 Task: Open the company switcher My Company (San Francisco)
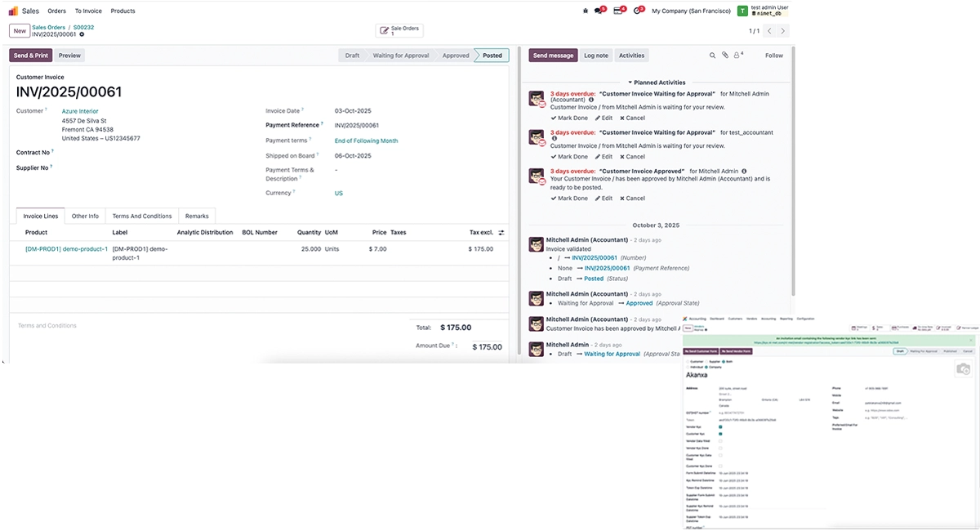click(689, 11)
